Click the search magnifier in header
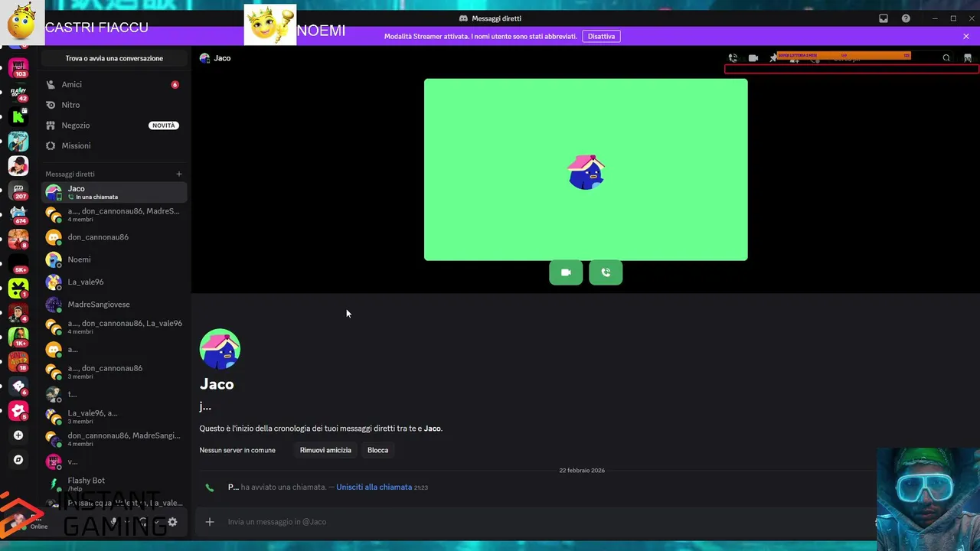980x551 pixels. [946, 58]
